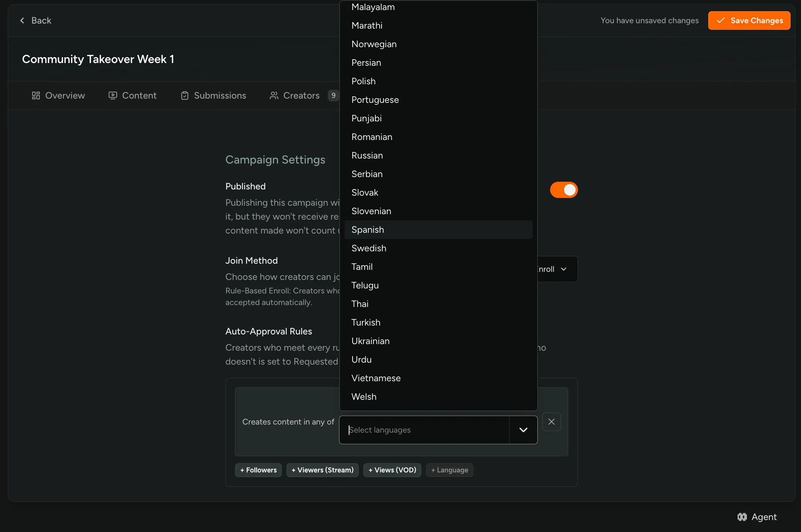This screenshot has height=532, width=801.
Task: Pick Telugu from the list
Action: point(438,285)
